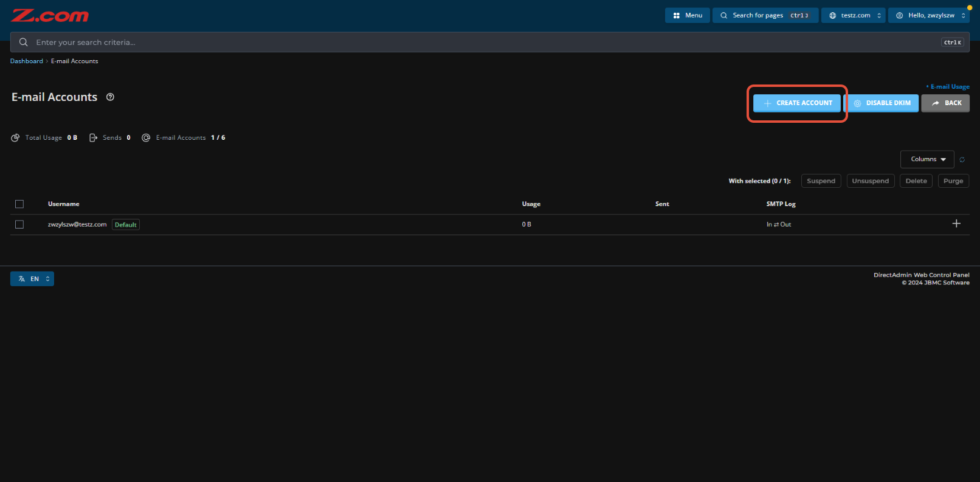Click the Unsuspend button
The width and height of the screenshot is (980, 482).
871,181
